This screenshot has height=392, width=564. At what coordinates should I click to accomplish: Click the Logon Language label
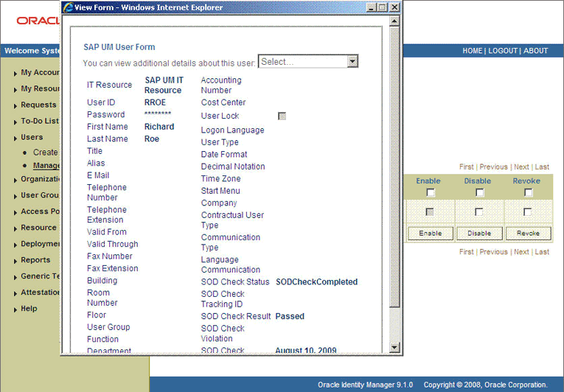point(233,130)
